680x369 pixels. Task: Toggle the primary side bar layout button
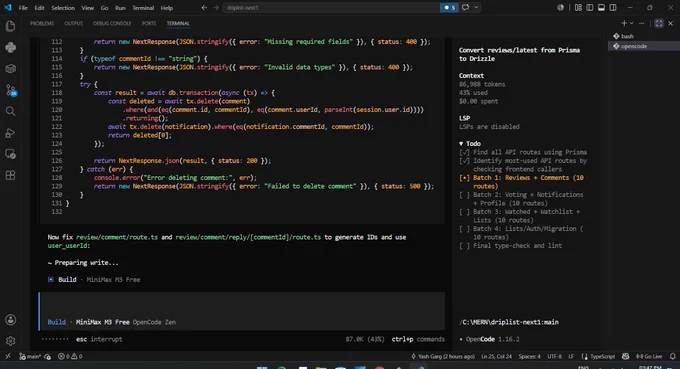tap(590, 8)
